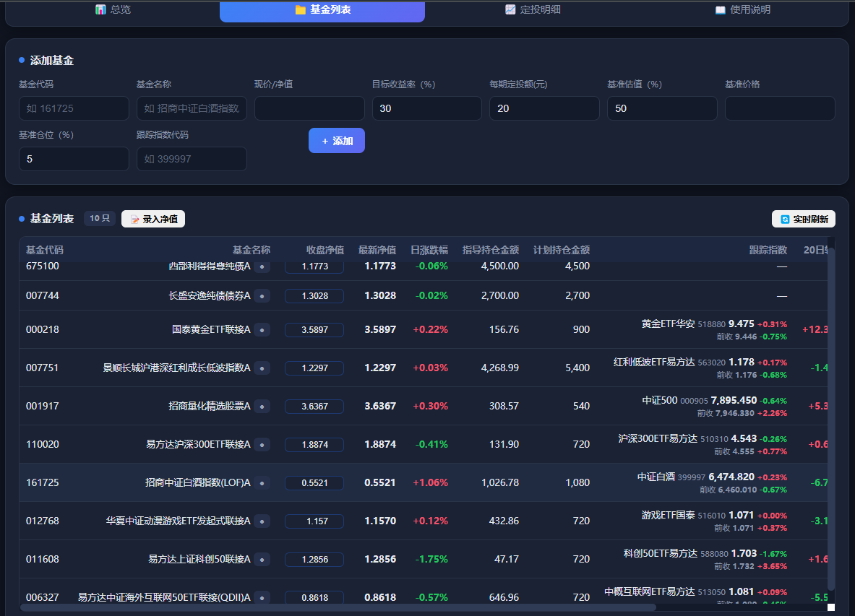Click dot button beside 西部利得得尊纯债A
This screenshot has width=855, height=616.
coord(262,266)
